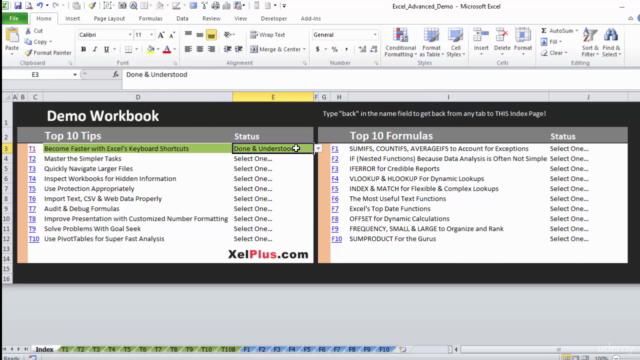Click the Insert cells button

[x=481, y=42]
